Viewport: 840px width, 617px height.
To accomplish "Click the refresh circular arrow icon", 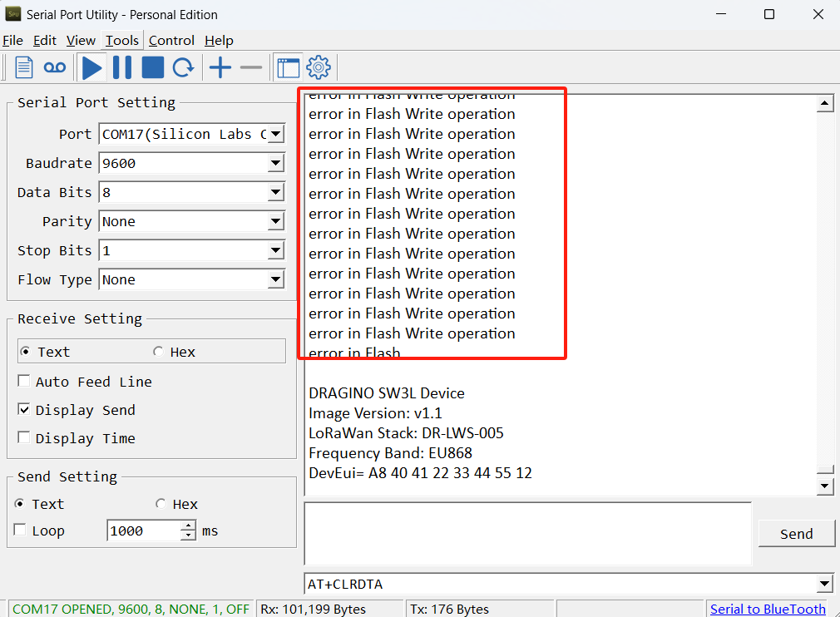I will click(x=183, y=67).
